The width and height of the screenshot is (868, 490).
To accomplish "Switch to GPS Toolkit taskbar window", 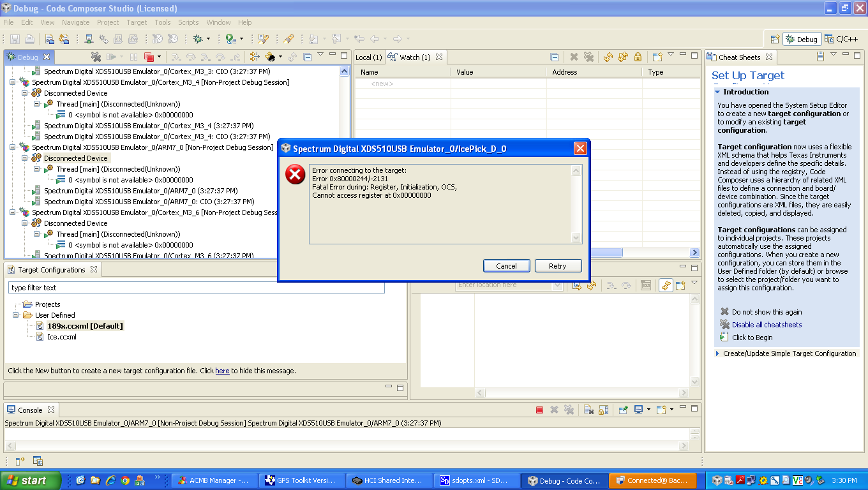I will click(x=302, y=480).
